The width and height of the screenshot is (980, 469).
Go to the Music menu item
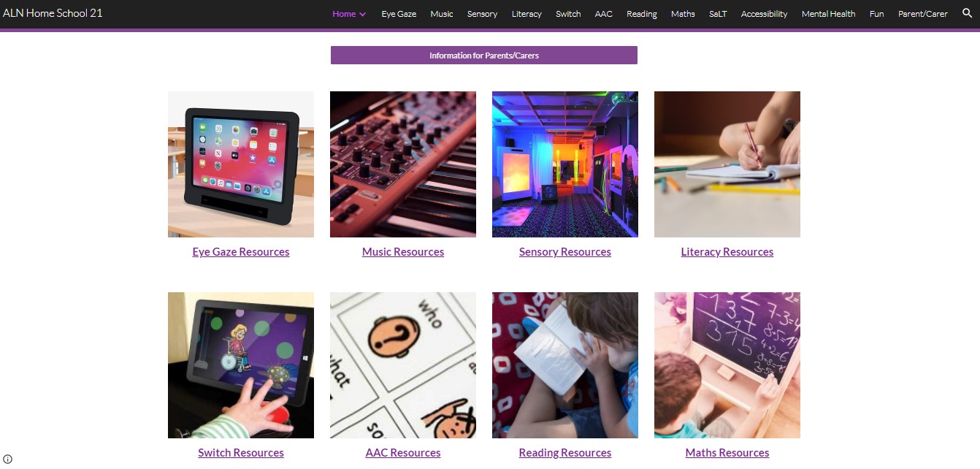point(442,14)
